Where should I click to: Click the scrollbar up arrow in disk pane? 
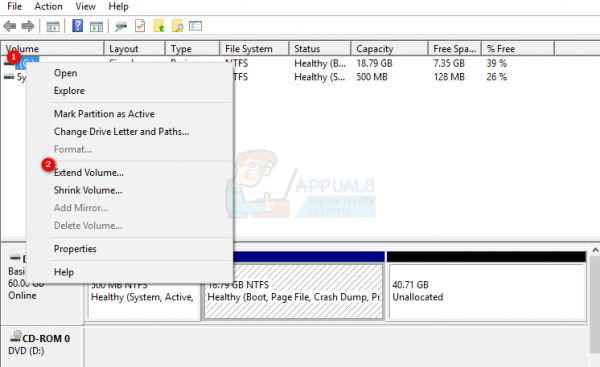(x=595, y=250)
